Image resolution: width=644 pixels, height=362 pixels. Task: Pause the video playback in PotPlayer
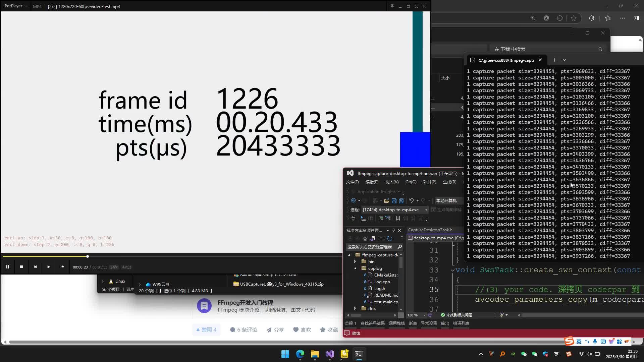pos(8,267)
